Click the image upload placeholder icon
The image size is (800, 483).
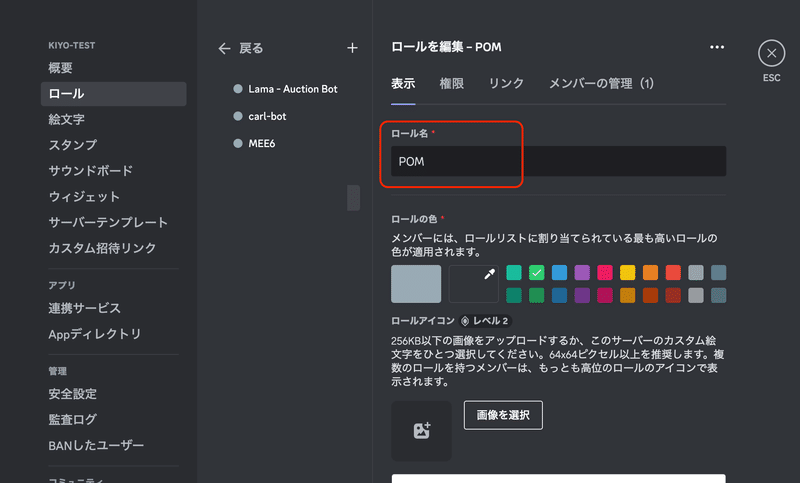[x=421, y=431]
